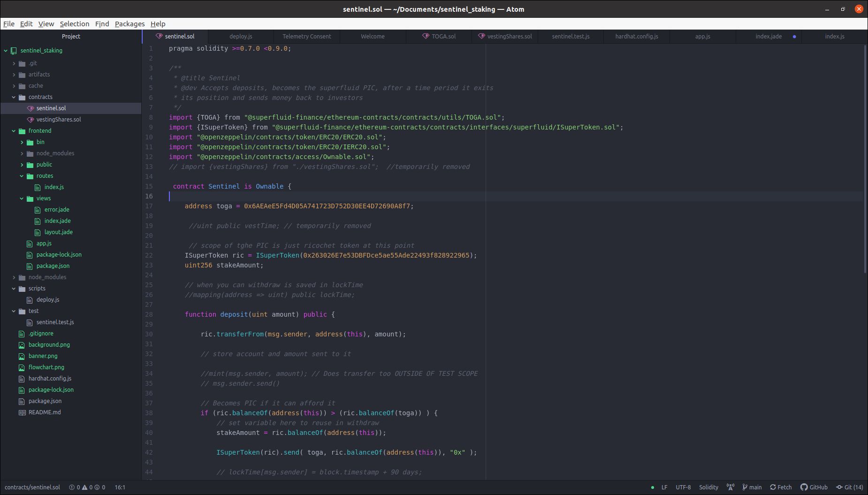Open frontend package.json in tree
This screenshot has width=868, height=495.
click(x=53, y=266)
